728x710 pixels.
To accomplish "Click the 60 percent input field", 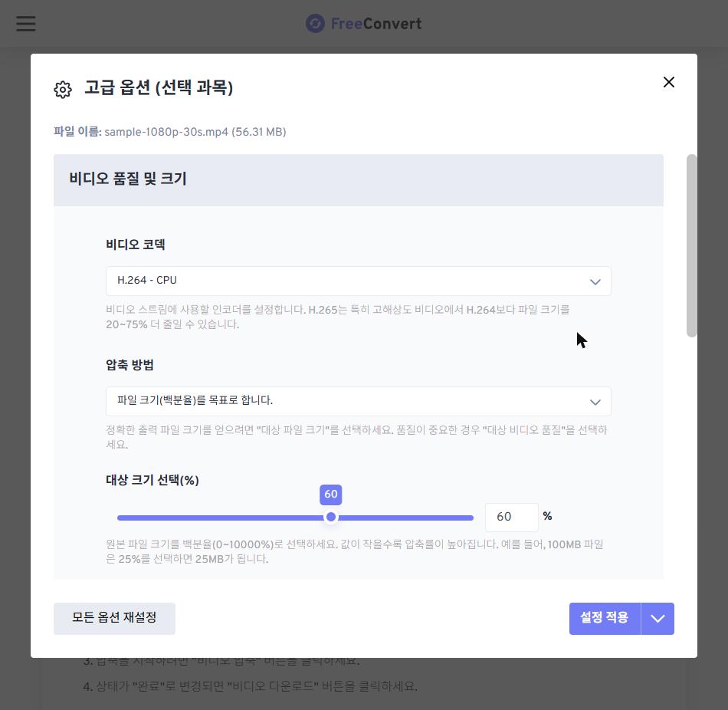I will (x=512, y=517).
